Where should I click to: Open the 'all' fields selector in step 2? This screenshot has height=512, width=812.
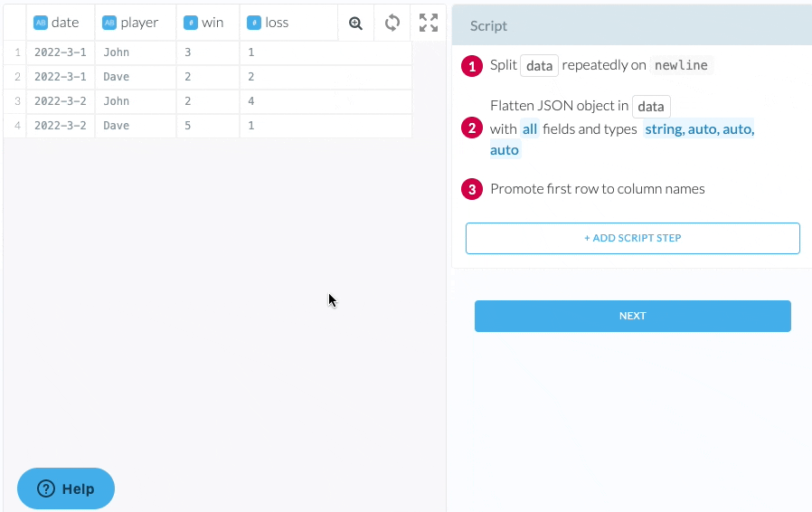pos(530,129)
